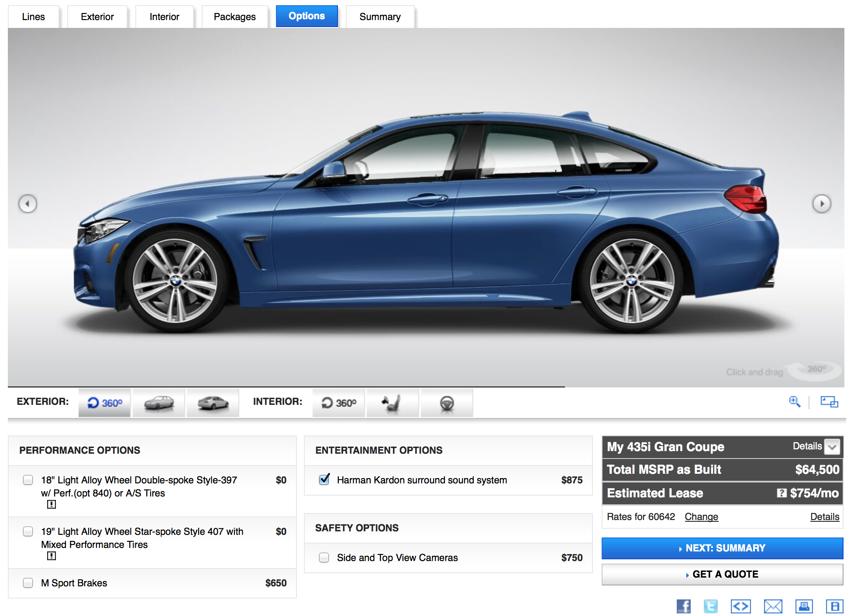Select exterior 360° view button

tap(105, 403)
